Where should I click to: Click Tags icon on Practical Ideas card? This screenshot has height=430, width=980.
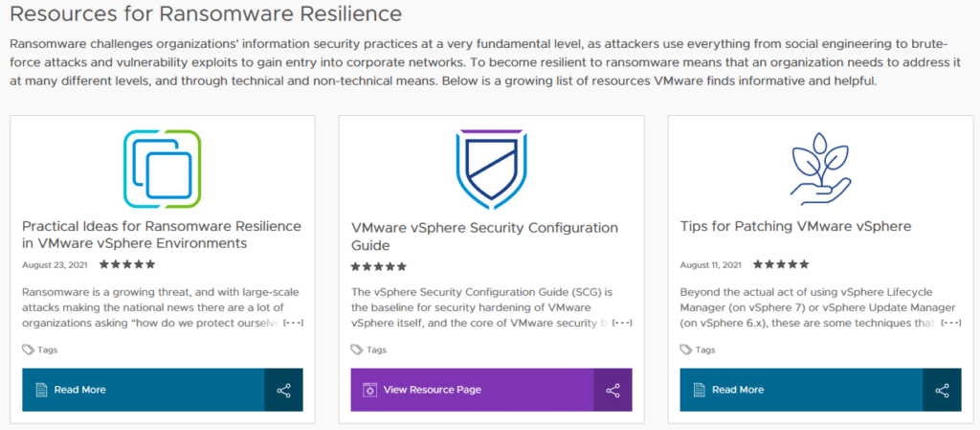[28, 350]
